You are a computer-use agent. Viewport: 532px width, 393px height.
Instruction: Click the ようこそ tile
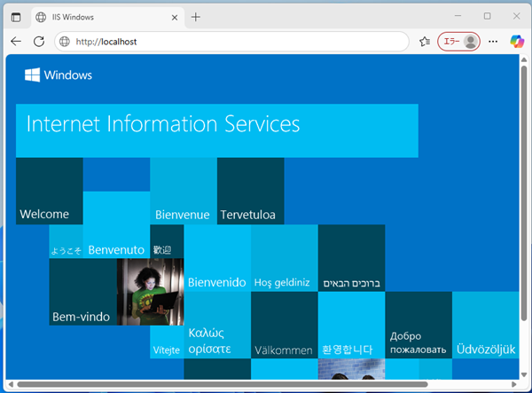pos(66,241)
